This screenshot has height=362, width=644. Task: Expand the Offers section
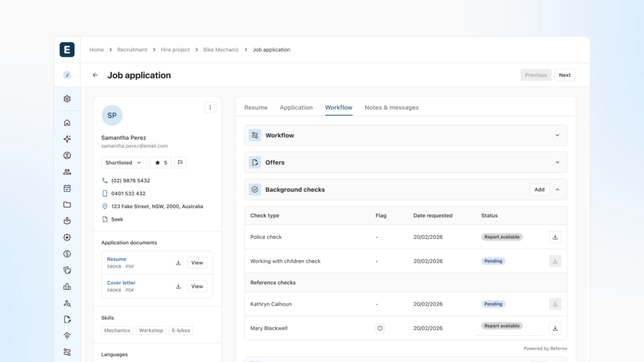(557, 163)
